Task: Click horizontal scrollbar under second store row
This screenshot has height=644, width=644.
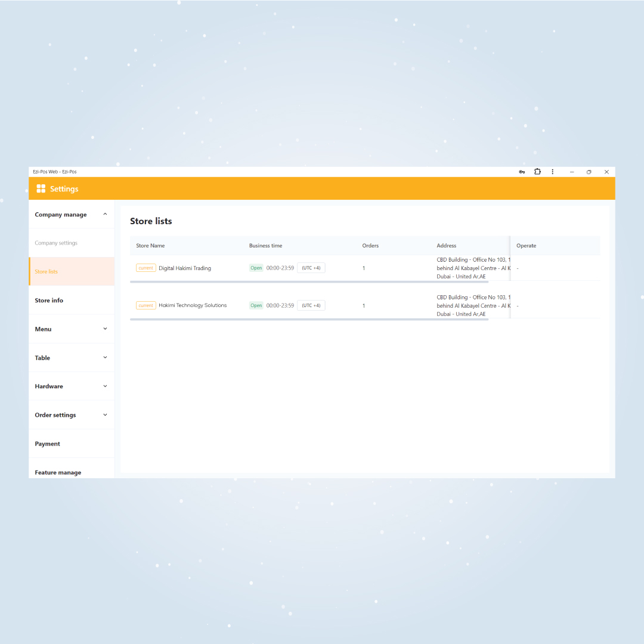Action: pyautogui.click(x=309, y=320)
